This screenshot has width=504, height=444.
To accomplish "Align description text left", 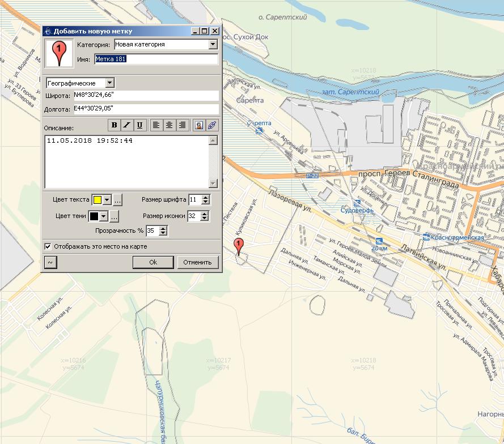I will pyautogui.click(x=156, y=125).
